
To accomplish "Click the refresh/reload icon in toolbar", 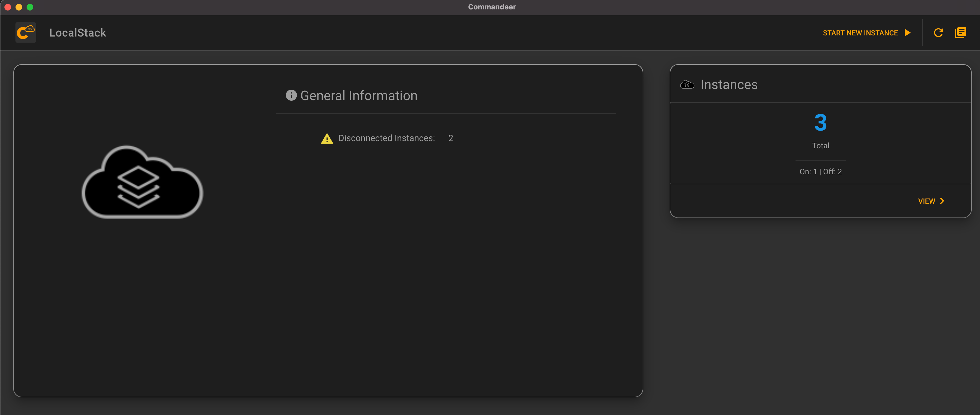I will [x=938, y=32].
